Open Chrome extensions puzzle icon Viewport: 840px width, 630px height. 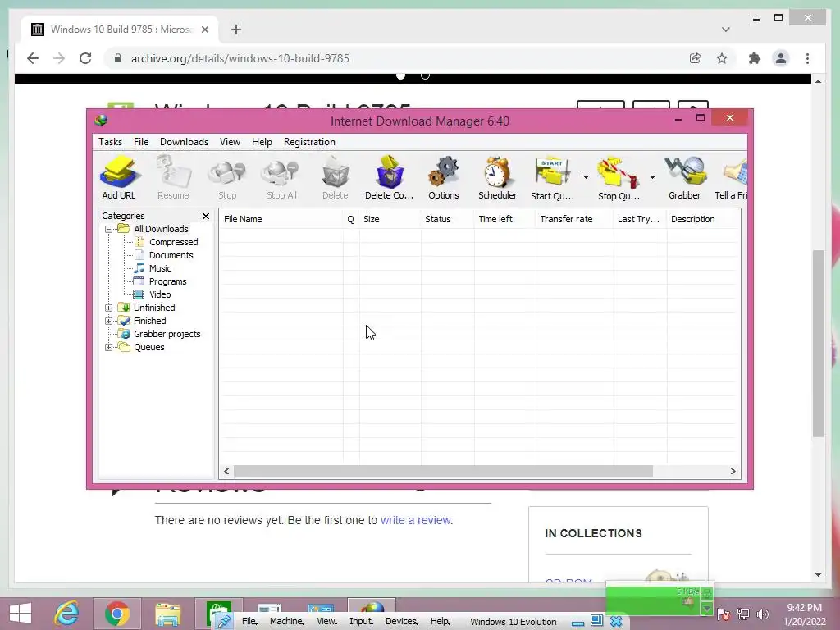tap(755, 58)
